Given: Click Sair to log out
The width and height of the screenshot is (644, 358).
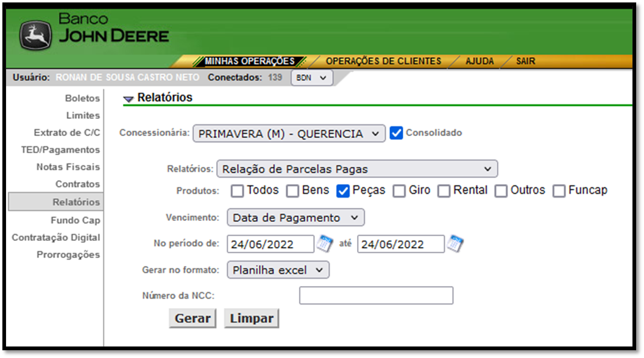Looking at the screenshot, I should coord(526,61).
